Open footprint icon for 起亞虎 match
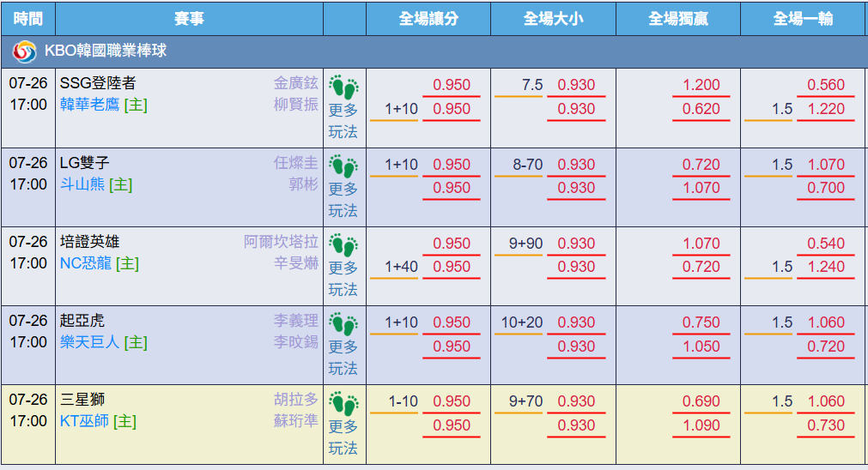This screenshot has height=470, width=868. pyautogui.click(x=343, y=324)
